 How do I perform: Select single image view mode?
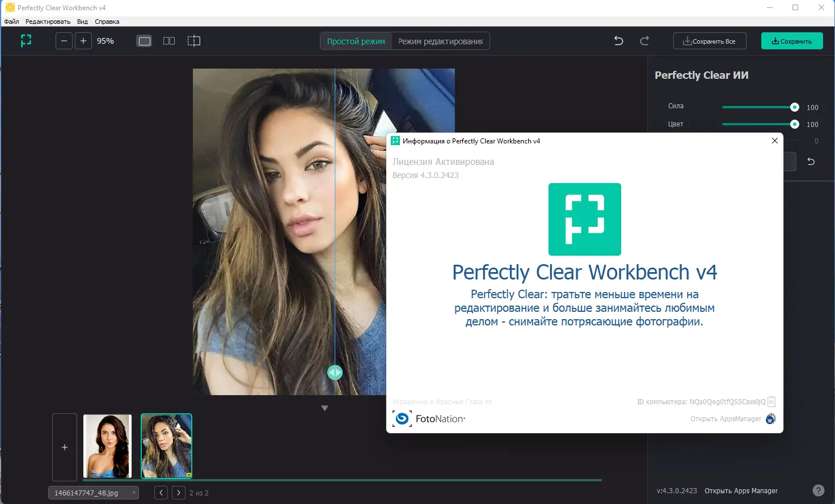(x=145, y=41)
